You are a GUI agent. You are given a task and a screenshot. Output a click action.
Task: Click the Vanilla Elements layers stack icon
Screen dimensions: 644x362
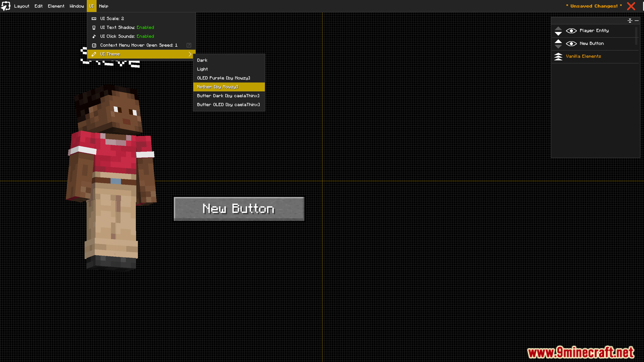(x=558, y=56)
